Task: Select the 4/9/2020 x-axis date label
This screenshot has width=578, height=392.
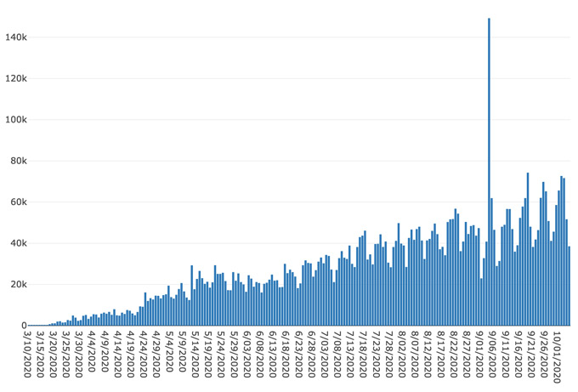Action: [105, 351]
